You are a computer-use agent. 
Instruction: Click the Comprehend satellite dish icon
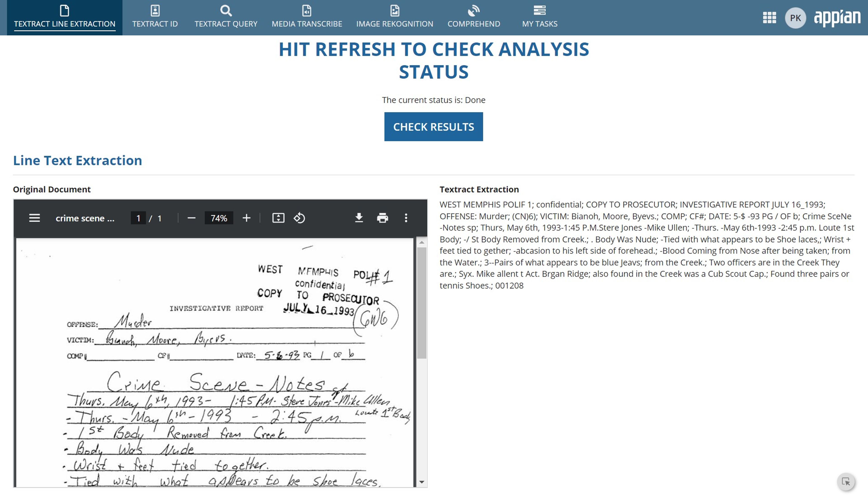(474, 11)
